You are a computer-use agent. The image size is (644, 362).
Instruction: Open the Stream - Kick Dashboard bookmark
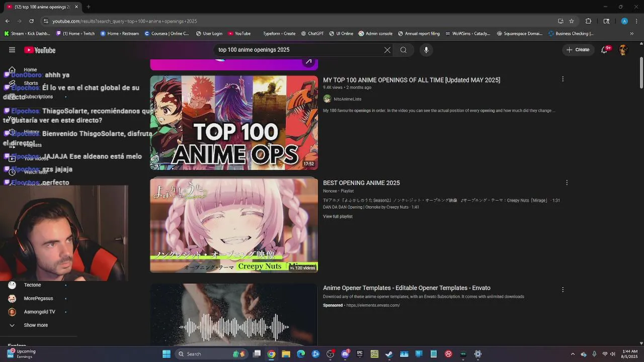click(x=27, y=34)
